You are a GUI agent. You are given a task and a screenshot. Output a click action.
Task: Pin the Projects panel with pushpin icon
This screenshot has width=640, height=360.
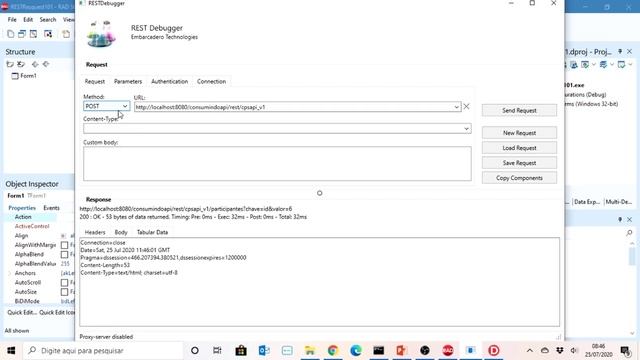coord(620,51)
